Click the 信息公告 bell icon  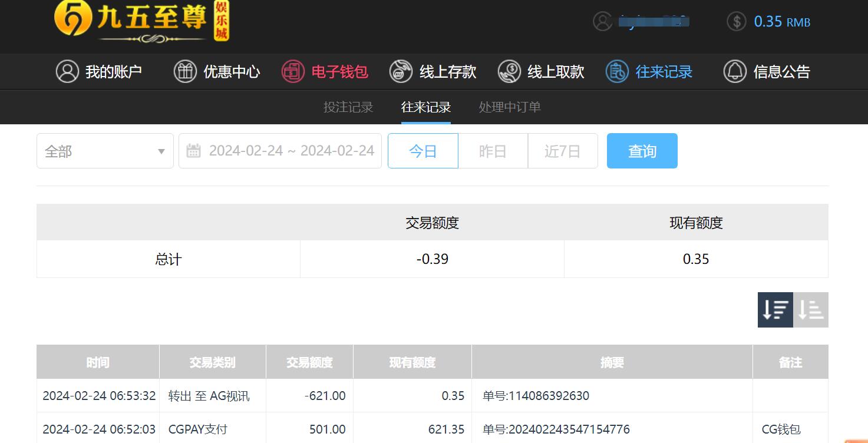coord(735,72)
